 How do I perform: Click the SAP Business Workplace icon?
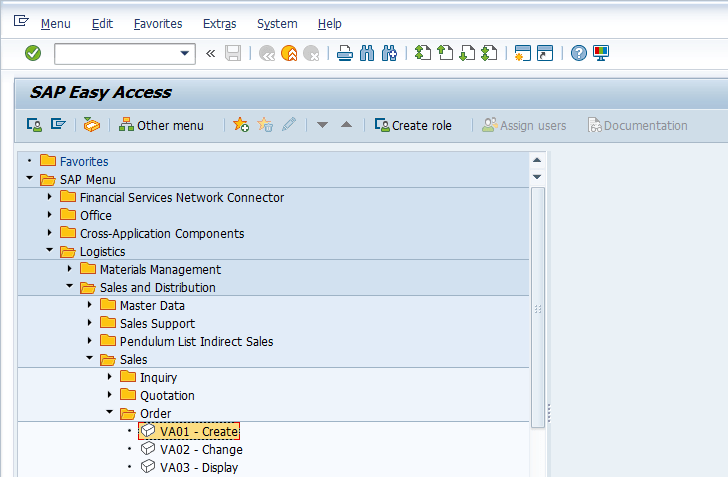tap(92, 125)
